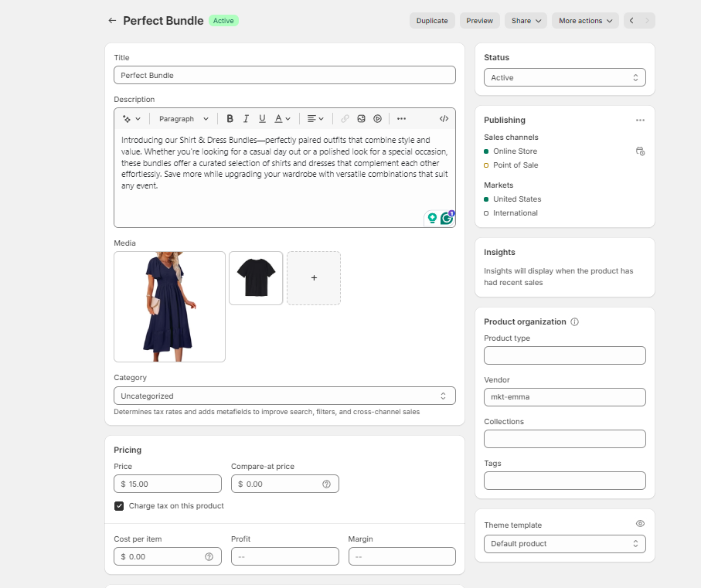Disable Charge tax on this product

pos(118,506)
